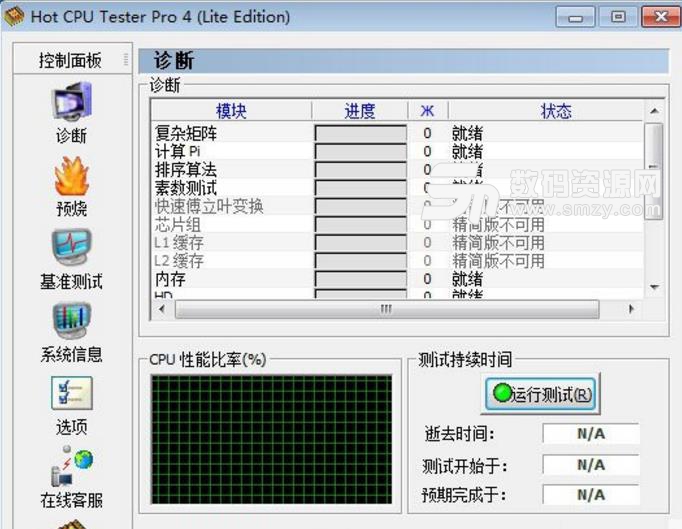The image size is (682, 529).
Task: Click the green run indicator on 运行测试
Action: 502,393
